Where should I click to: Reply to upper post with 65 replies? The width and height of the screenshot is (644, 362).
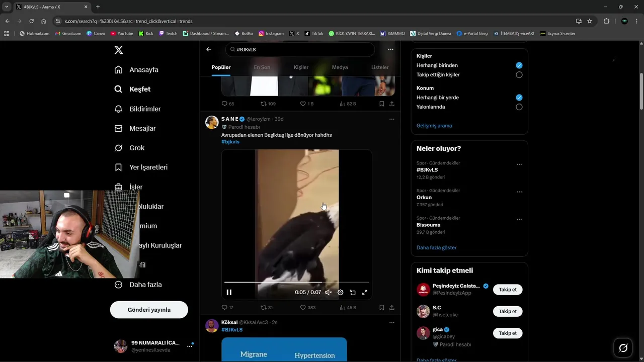pyautogui.click(x=228, y=104)
